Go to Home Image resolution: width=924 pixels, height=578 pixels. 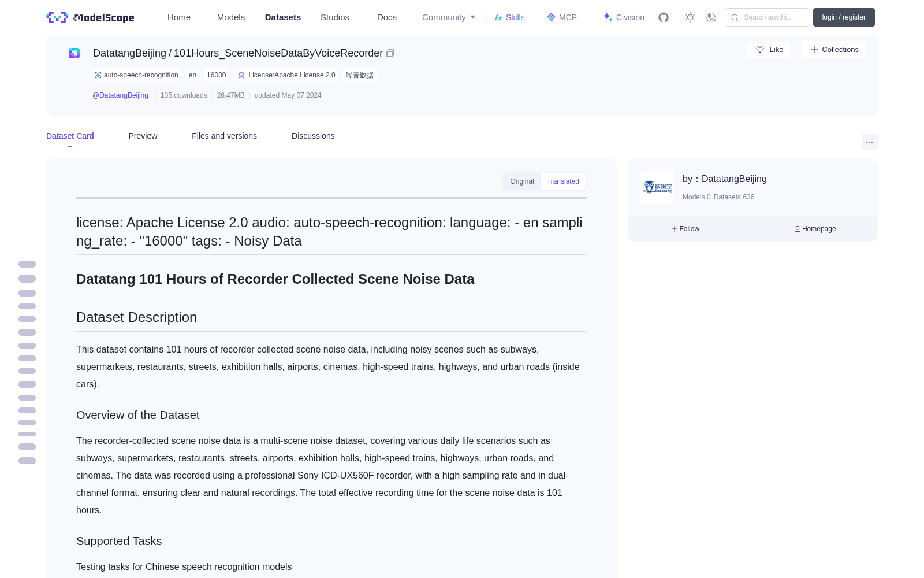pos(179,17)
